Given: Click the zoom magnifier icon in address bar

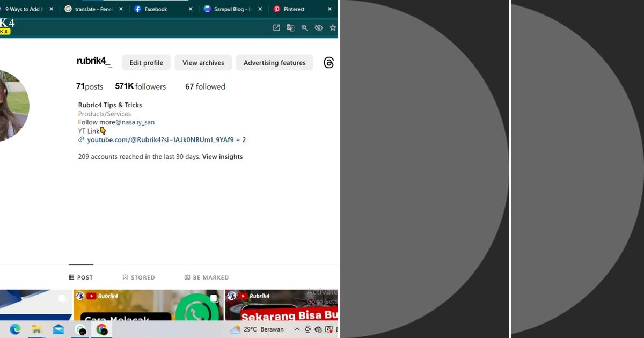Looking at the screenshot, I should 304,28.
